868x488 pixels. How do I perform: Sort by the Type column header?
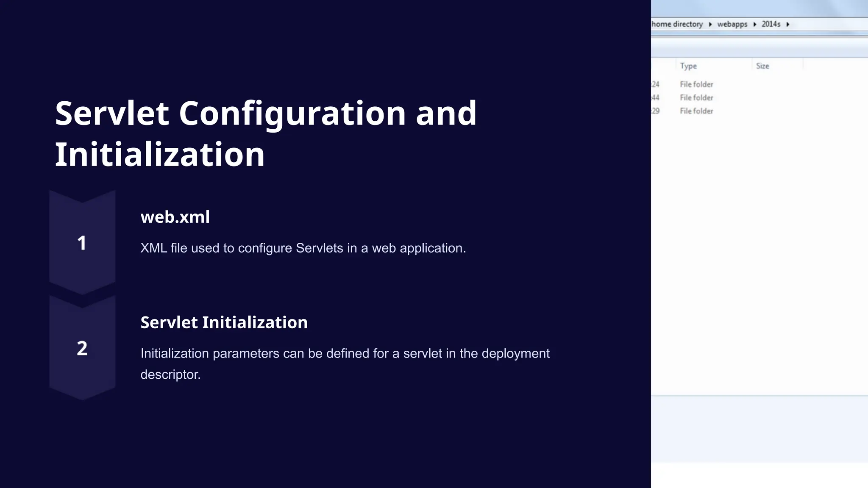click(x=688, y=66)
